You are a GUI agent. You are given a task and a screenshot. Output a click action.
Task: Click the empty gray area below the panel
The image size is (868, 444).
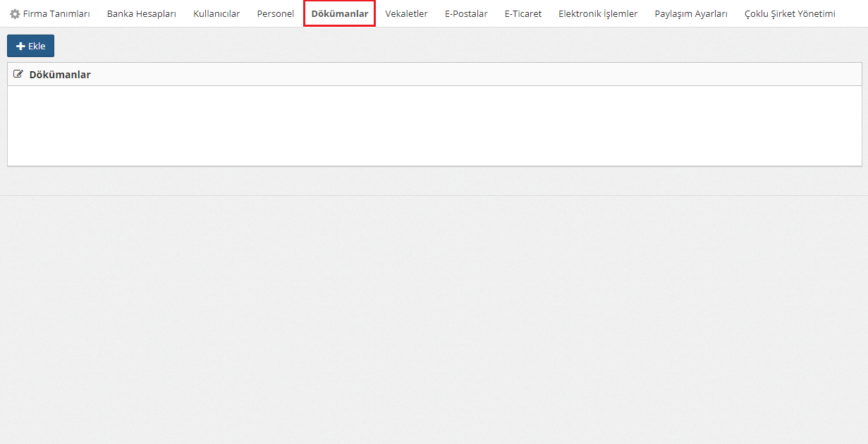pyautogui.click(x=434, y=317)
